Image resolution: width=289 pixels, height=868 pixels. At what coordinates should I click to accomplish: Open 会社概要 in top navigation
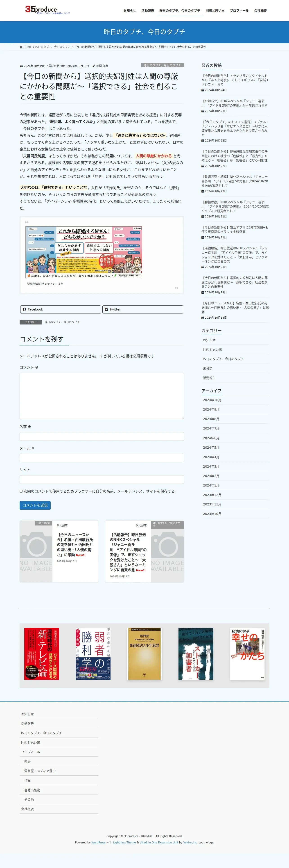(x=260, y=11)
